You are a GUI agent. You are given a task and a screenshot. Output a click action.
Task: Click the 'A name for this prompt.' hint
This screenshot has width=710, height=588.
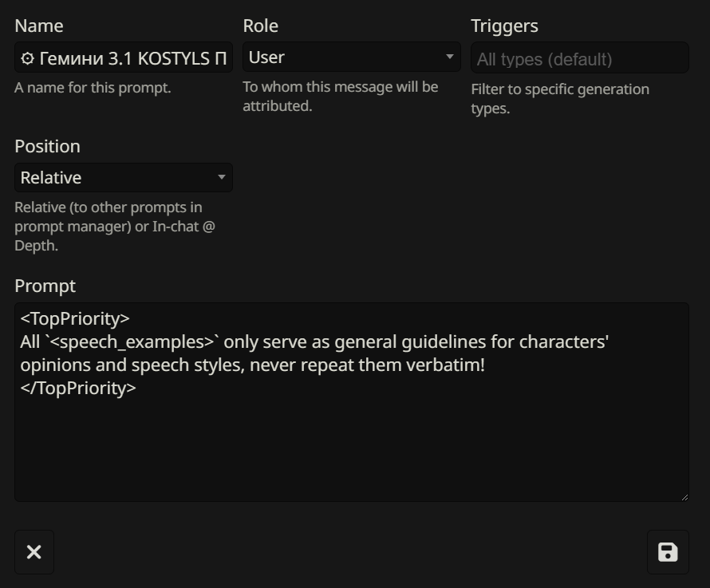click(x=93, y=88)
